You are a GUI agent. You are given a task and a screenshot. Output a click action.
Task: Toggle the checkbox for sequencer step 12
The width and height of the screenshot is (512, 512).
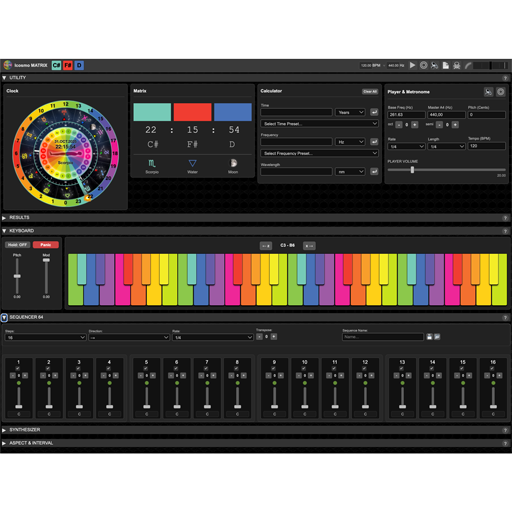click(364, 368)
